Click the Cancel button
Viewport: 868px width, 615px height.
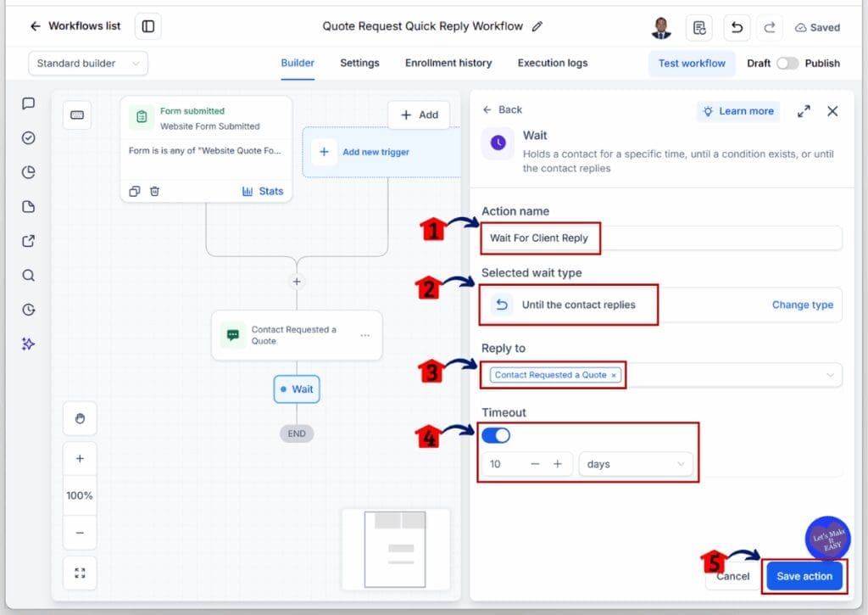coord(732,576)
